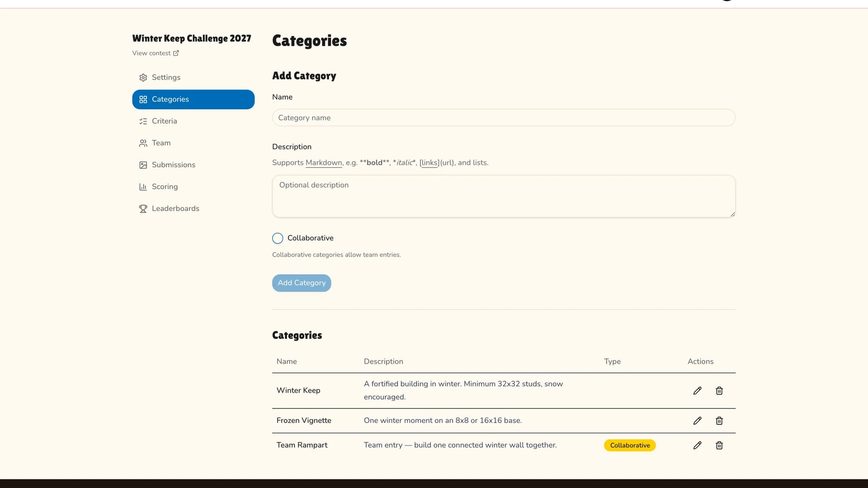
Task: Open the Team section
Action: [x=193, y=143]
